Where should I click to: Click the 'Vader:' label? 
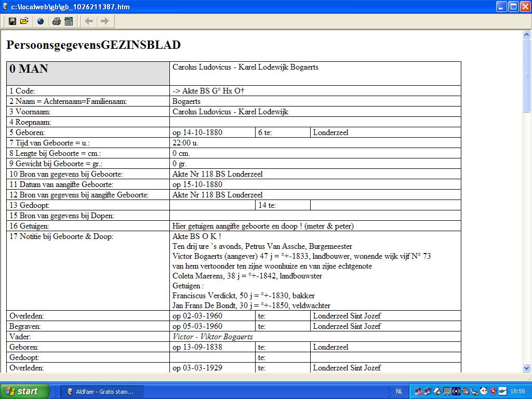[x=20, y=337]
